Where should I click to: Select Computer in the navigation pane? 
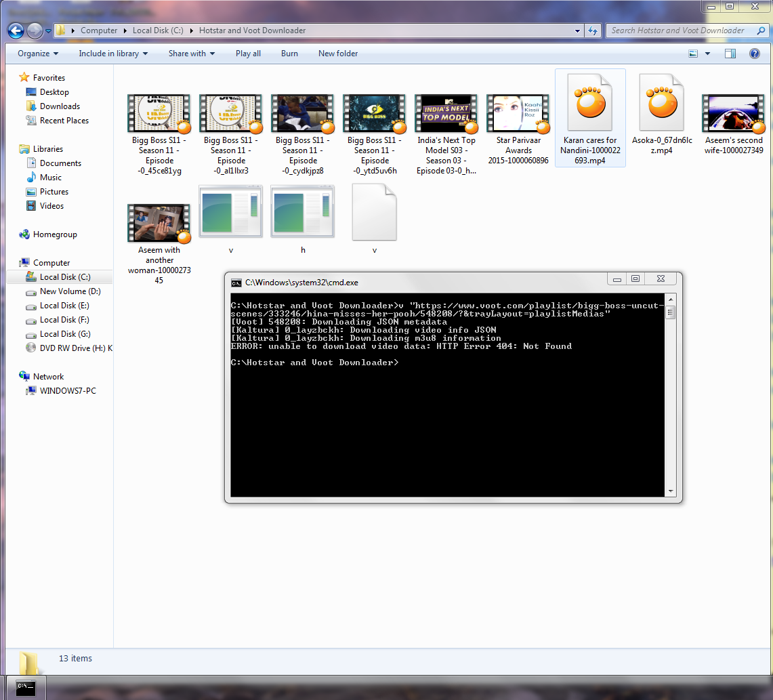tap(51, 263)
